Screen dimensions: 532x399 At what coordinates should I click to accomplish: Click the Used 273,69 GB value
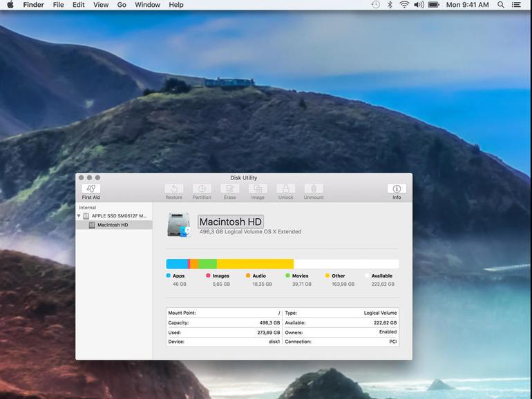tap(269, 333)
